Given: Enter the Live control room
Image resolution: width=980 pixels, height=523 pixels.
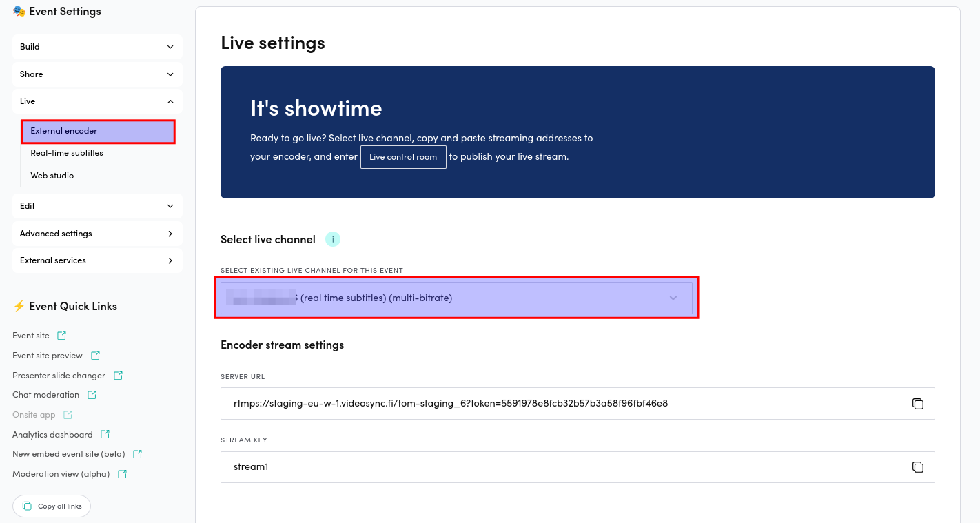Looking at the screenshot, I should pyautogui.click(x=403, y=156).
